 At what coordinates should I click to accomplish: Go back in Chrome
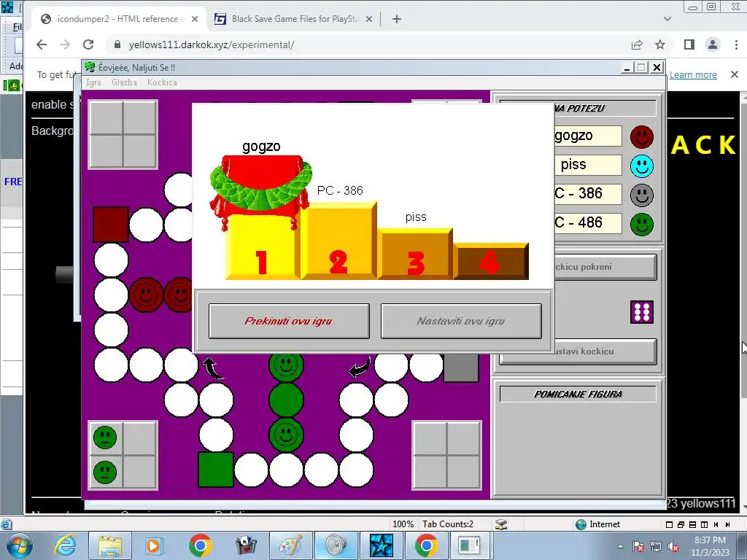(42, 44)
